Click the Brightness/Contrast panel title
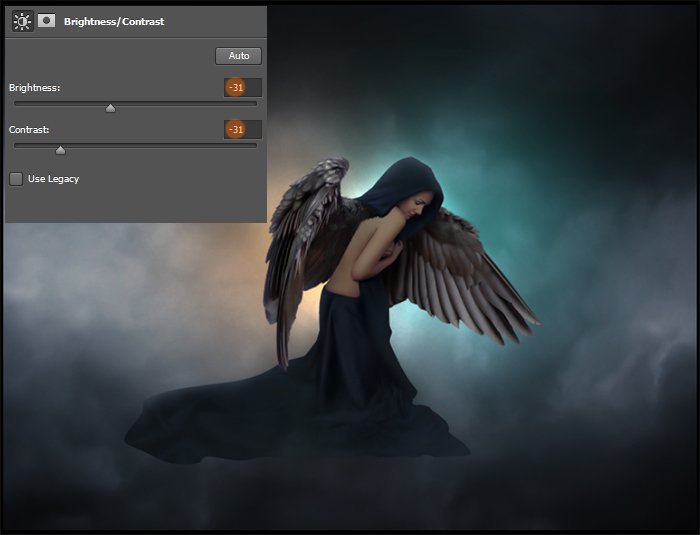The width and height of the screenshot is (700, 535). coord(113,21)
